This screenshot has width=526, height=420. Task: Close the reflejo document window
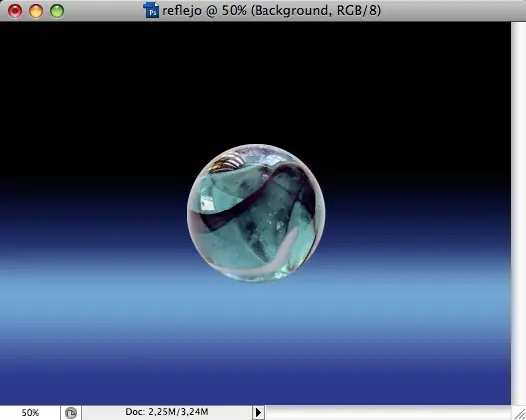click(x=15, y=11)
